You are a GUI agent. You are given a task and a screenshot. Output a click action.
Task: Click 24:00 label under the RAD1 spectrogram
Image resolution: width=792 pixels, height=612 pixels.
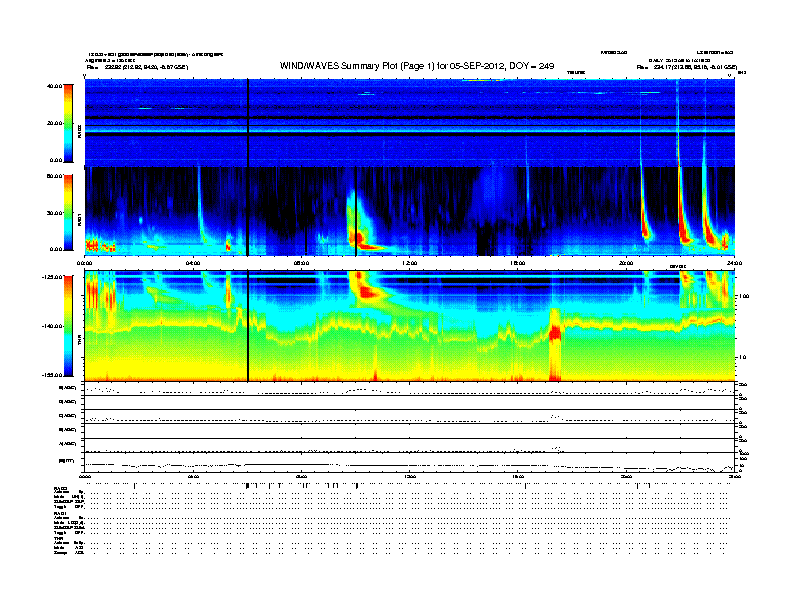tap(734, 263)
